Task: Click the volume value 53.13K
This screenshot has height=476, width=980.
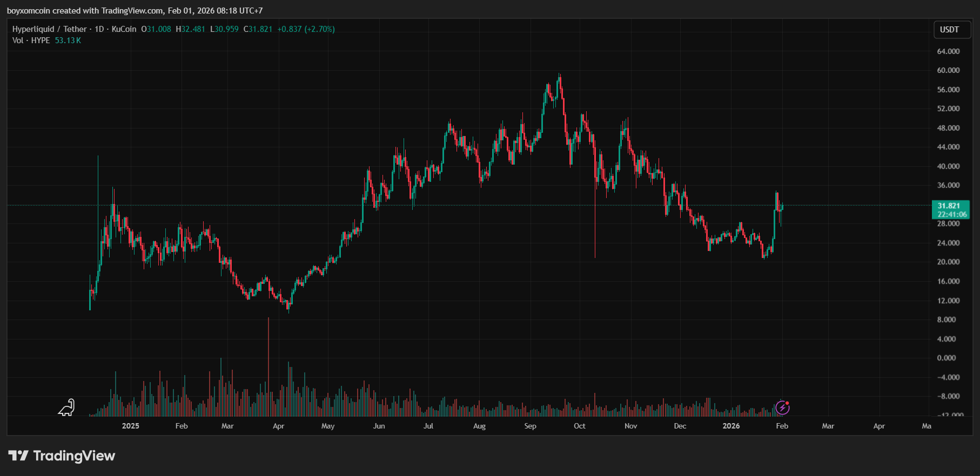Action: pyautogui.click(x=68, y=40)
